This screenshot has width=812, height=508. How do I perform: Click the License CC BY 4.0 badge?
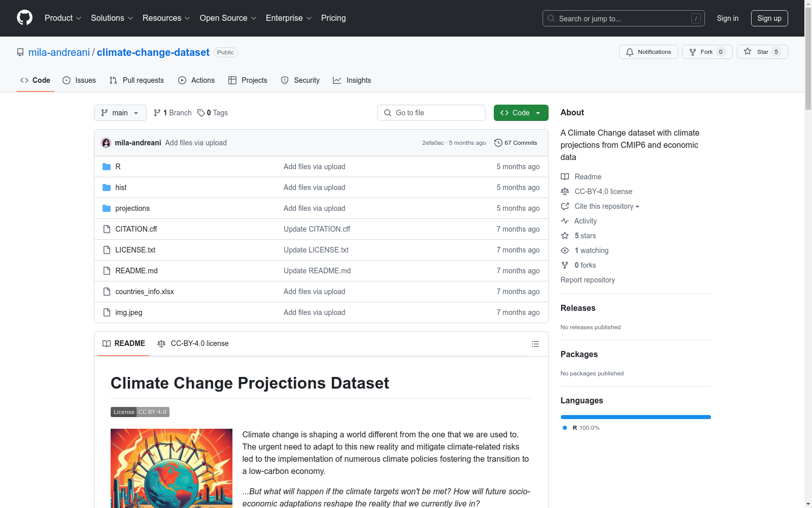tap(140, 412)
